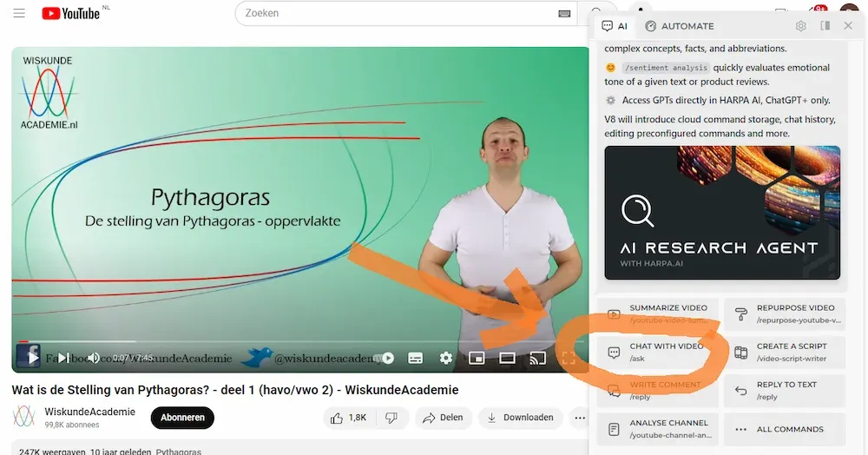Open HARPA settings gear

point(800,26)
